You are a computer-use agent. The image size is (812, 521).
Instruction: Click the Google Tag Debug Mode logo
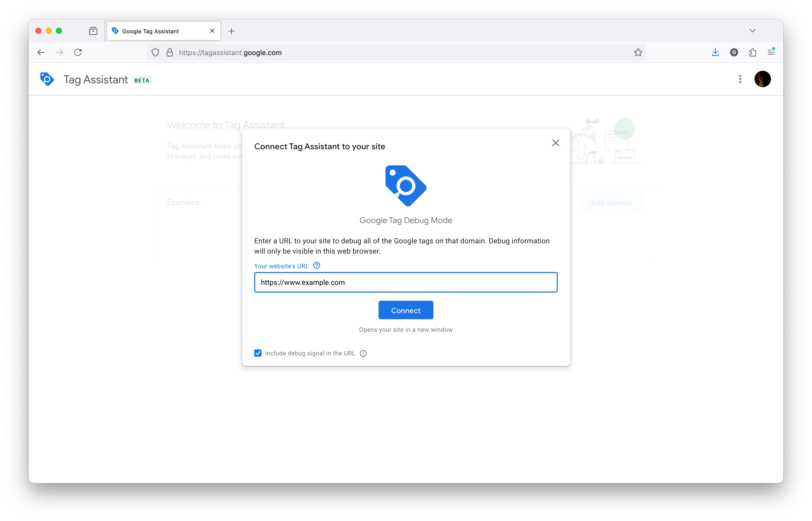(405, 186)
